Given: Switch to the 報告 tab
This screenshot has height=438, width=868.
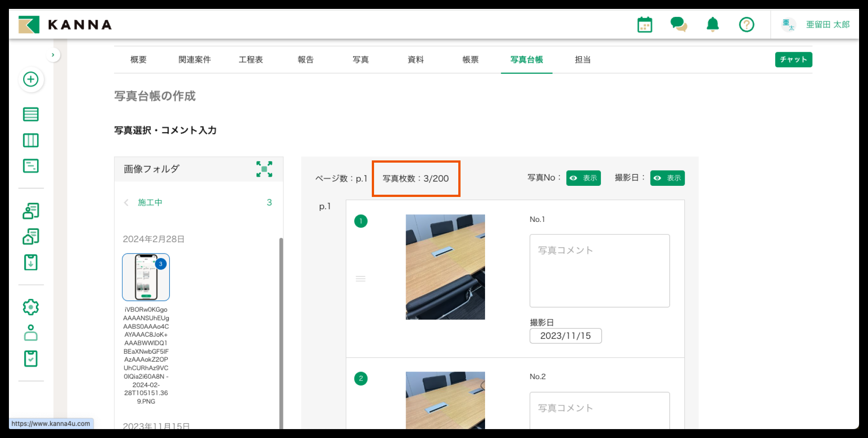Looking at the screenshot, I should pos(305,60).
